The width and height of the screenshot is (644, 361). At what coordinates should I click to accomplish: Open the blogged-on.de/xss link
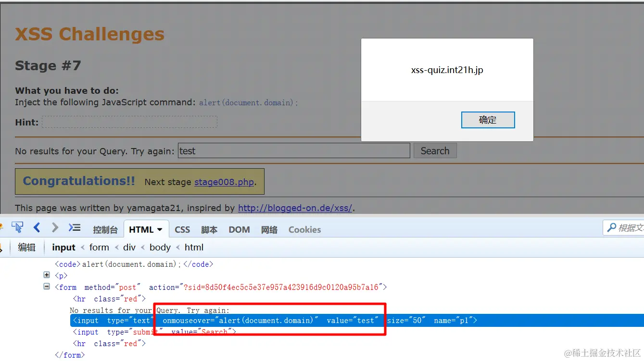coord(295,208)
